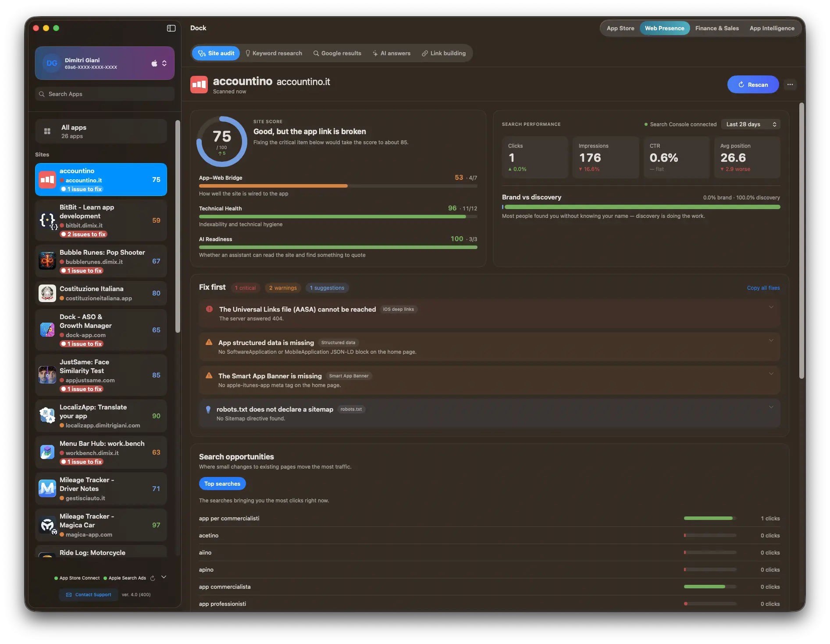Click lightbulb icon for robots.txt suggestion
This screenshot has width=830, height=644.
point(208,409)
